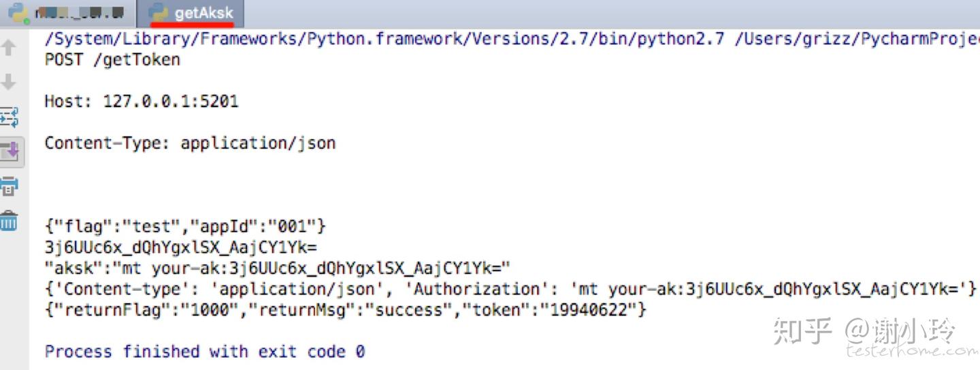Image resolution: width=980 pixels, height=370 pixels.
Task: Toggle scroll to end of output
Action: click(x=10, y=152)
